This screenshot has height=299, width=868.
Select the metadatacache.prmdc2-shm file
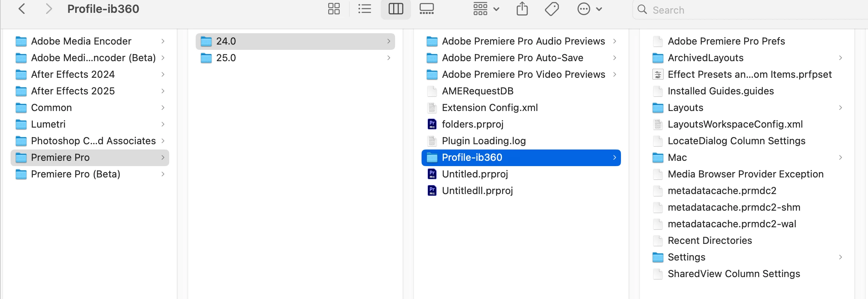(747, 207)
